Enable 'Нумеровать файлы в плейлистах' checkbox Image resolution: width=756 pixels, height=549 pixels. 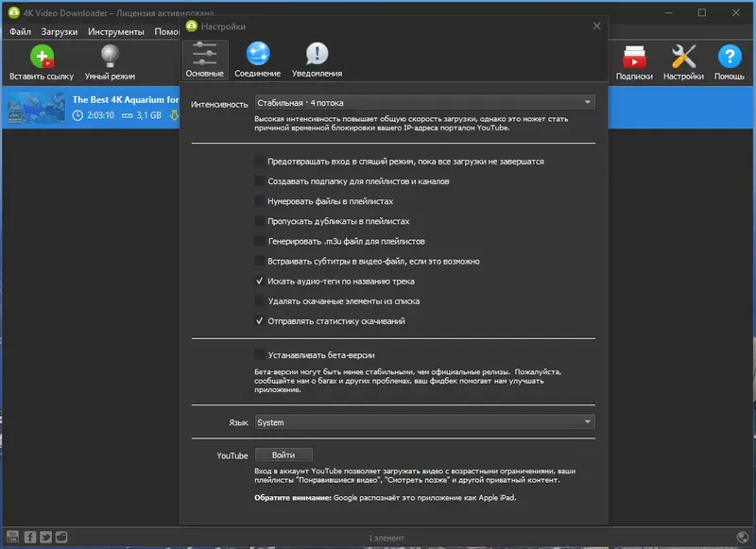tap(259, 201)
